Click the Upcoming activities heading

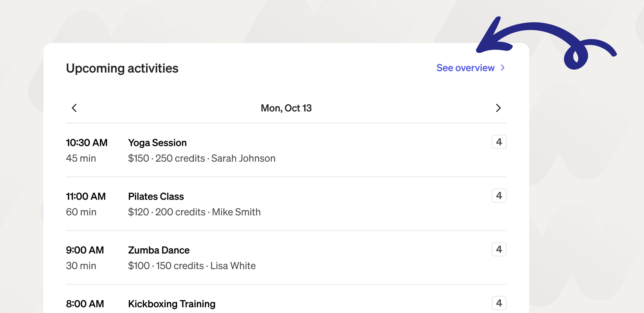[122, 68]
